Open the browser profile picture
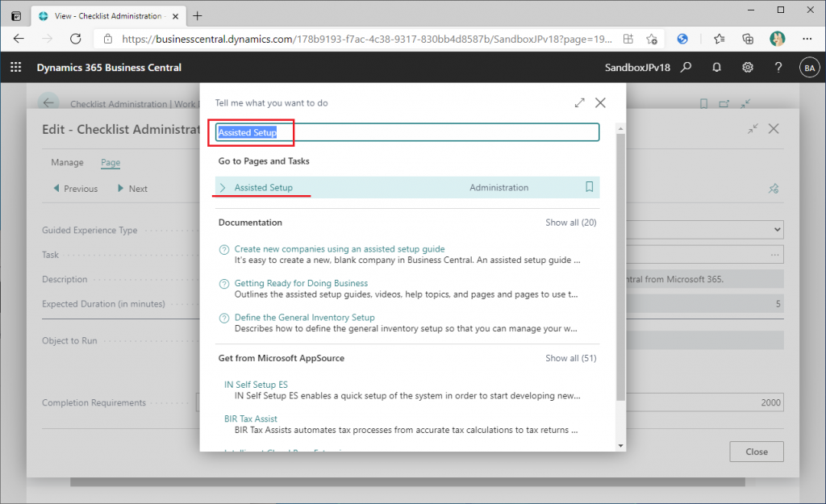This screenshot has width=826, height=504. point(777,39)
